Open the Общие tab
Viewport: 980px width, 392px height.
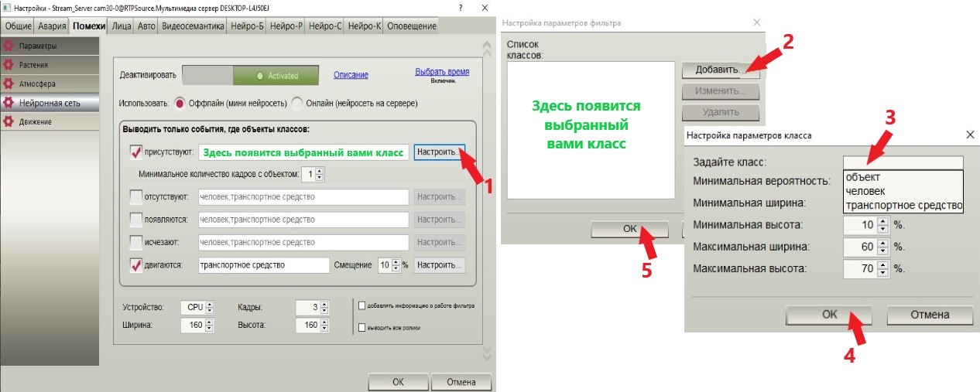pos(18,26)
